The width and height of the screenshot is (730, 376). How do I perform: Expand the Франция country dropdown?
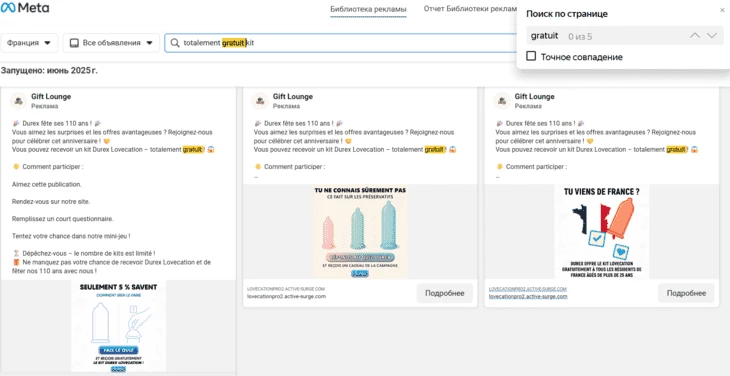tap(29, 43)
